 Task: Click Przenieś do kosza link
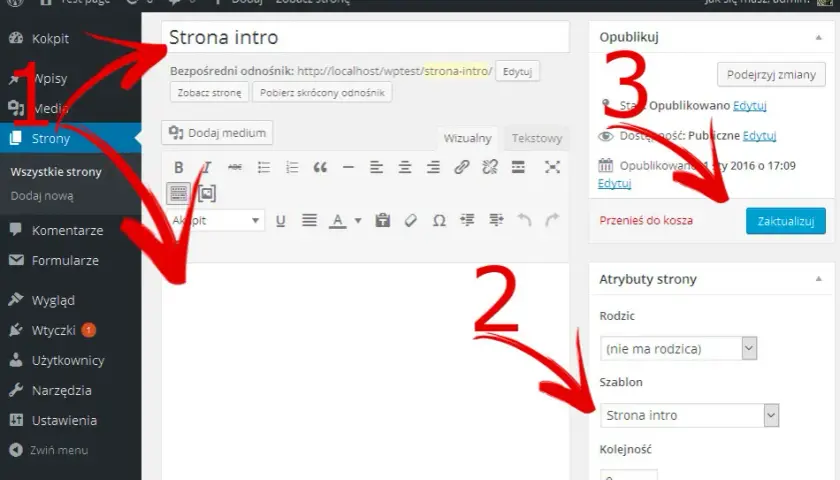(x=646, y=220)
